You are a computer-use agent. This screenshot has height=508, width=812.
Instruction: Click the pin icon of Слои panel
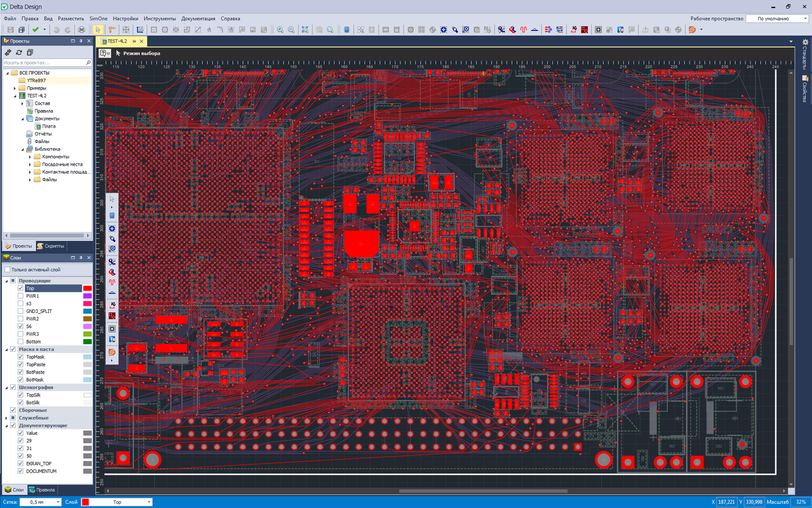[x=81, y=257]
